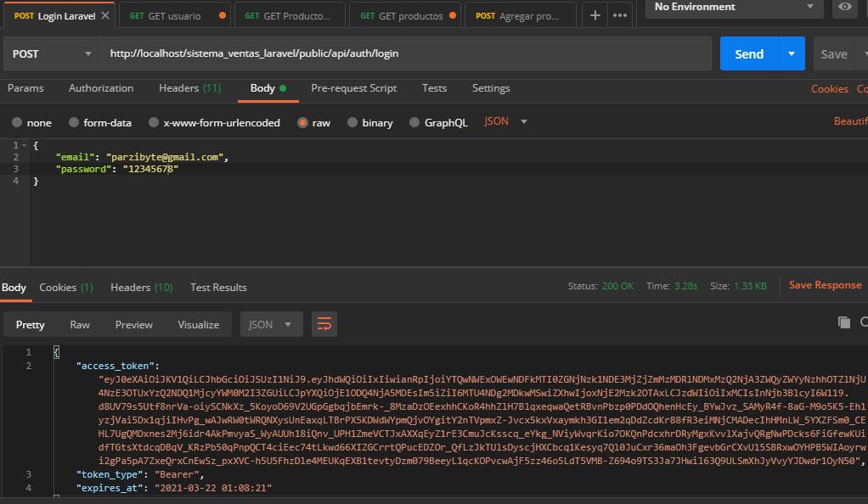Screen dimensions: 868x504
Task: Open the response Cookies (1) tab
Action: coord(66,287)
